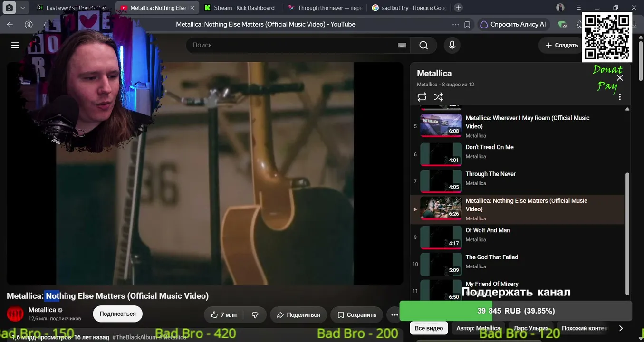Expand the tab list chevron dropdown
The image size is (644, 342).
[x=22, y=8]
